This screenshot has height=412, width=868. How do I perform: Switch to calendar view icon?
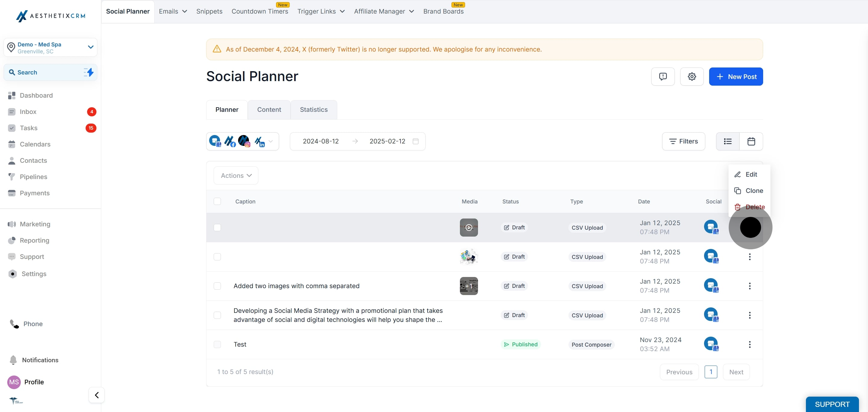(x=751, y=141)
